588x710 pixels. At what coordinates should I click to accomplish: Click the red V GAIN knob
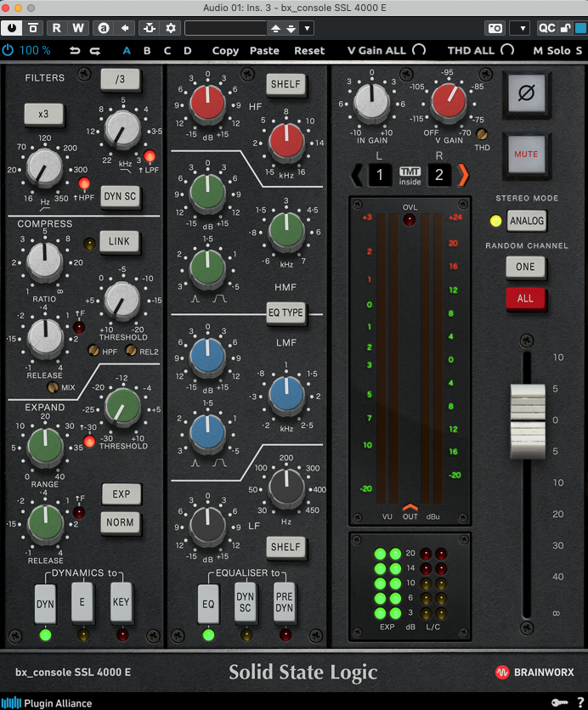point(449,101)
